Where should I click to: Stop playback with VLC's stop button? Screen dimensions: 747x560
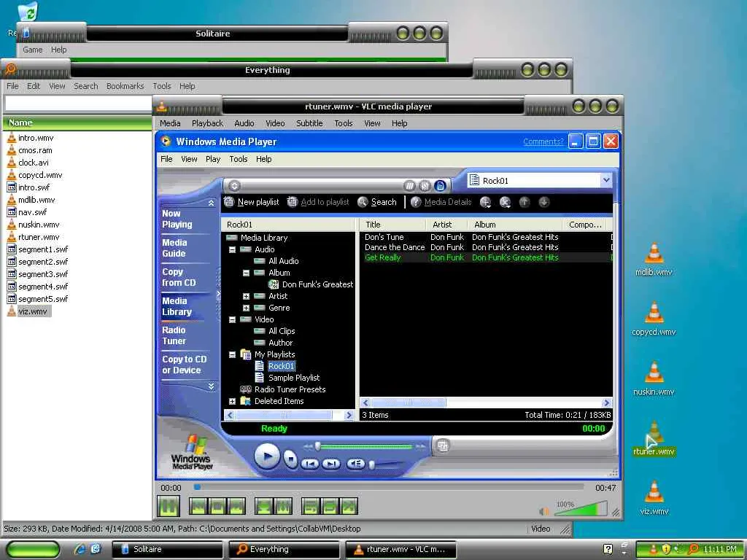pyautogui.click(x=217, y=506)
